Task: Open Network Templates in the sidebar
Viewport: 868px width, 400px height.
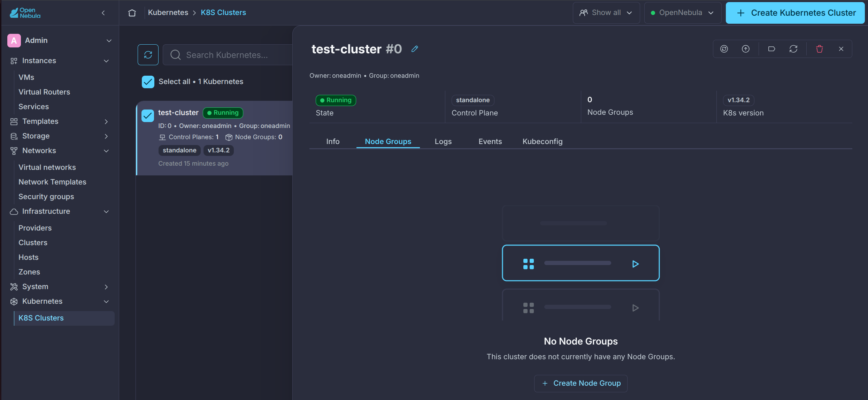Action: (52, 182)
